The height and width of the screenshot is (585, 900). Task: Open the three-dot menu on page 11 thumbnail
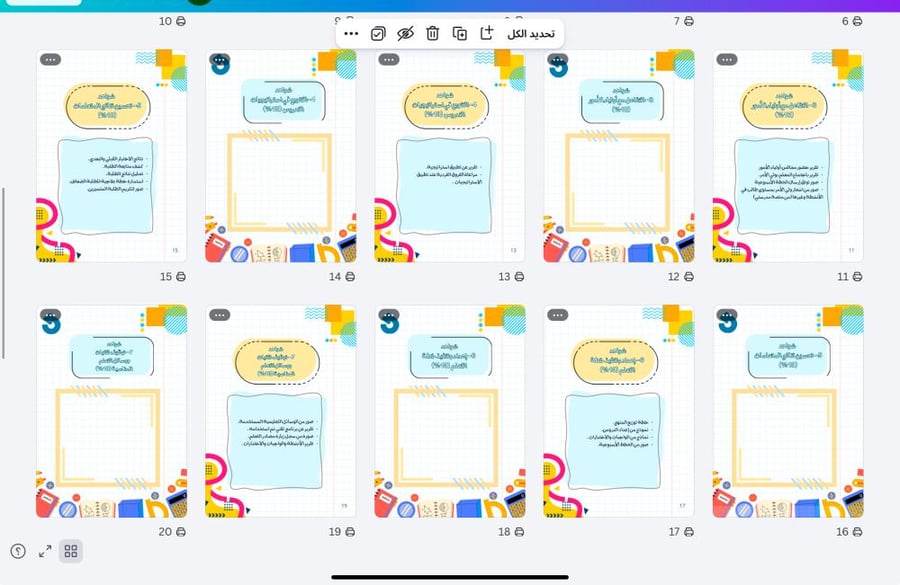pos(727,59)
